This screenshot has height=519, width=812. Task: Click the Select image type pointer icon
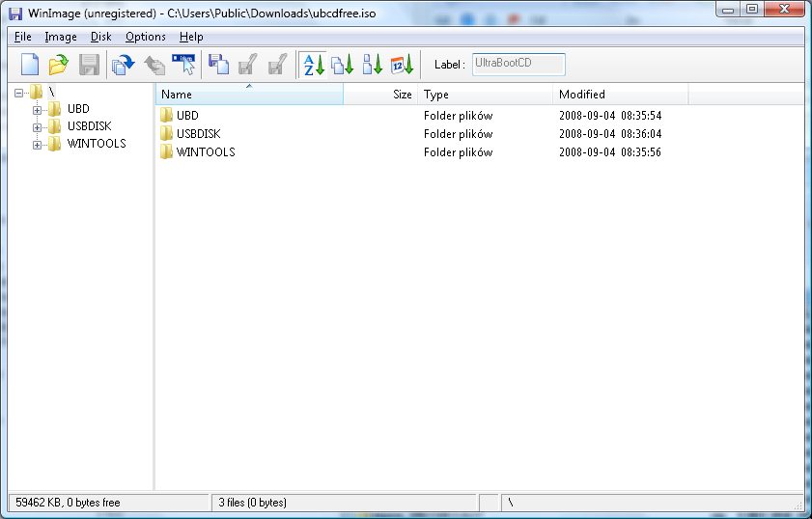coord(183,65)
